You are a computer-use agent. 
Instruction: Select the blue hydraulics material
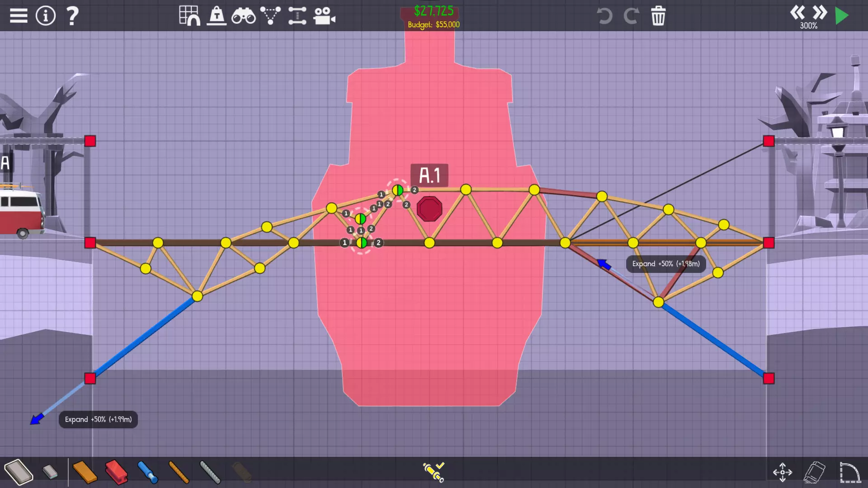point(147,472)
